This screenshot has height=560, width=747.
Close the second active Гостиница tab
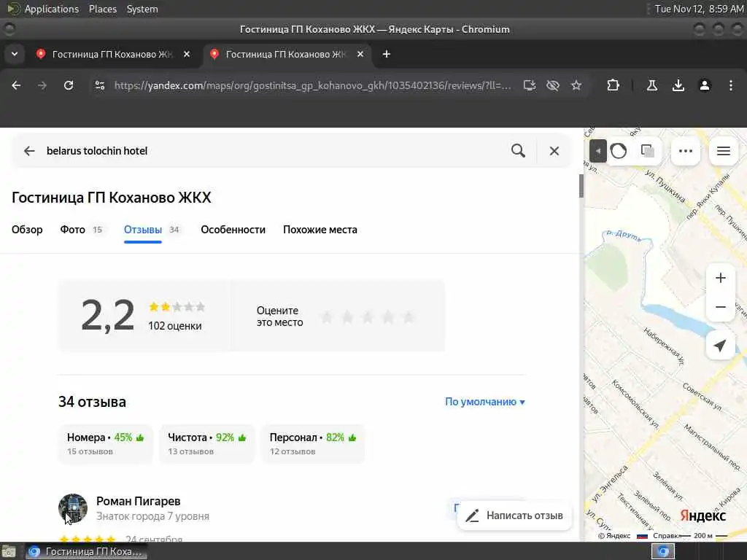[360, 54]
